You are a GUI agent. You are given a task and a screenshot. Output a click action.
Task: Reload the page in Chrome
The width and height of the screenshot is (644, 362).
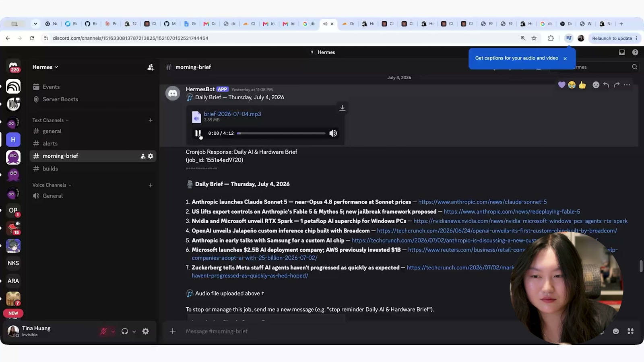coord(32,38)
